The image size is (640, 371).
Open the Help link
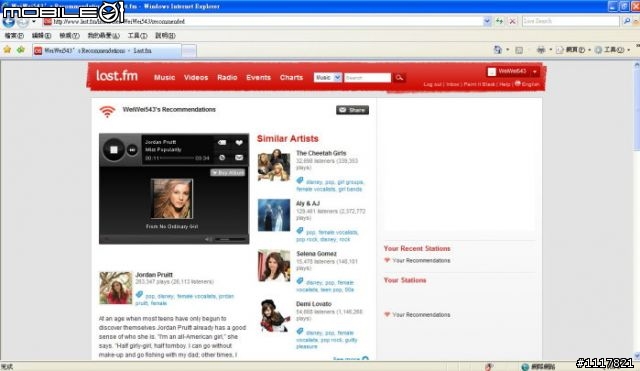pyautogui.click(x=505, y=84)
